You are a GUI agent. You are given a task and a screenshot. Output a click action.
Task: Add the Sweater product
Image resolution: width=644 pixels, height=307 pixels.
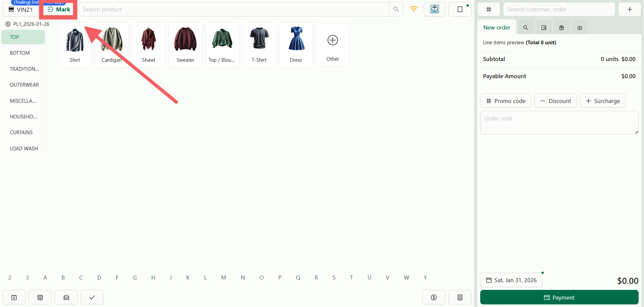(185, 45)
